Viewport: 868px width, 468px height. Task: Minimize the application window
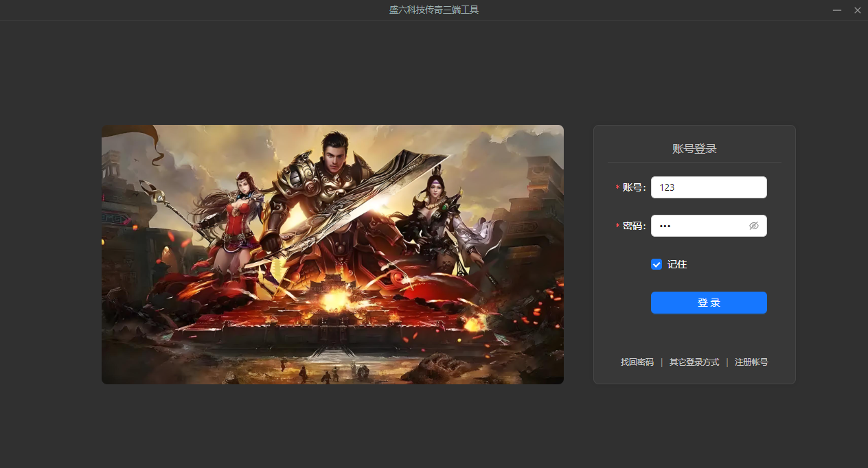coord(836,10)
